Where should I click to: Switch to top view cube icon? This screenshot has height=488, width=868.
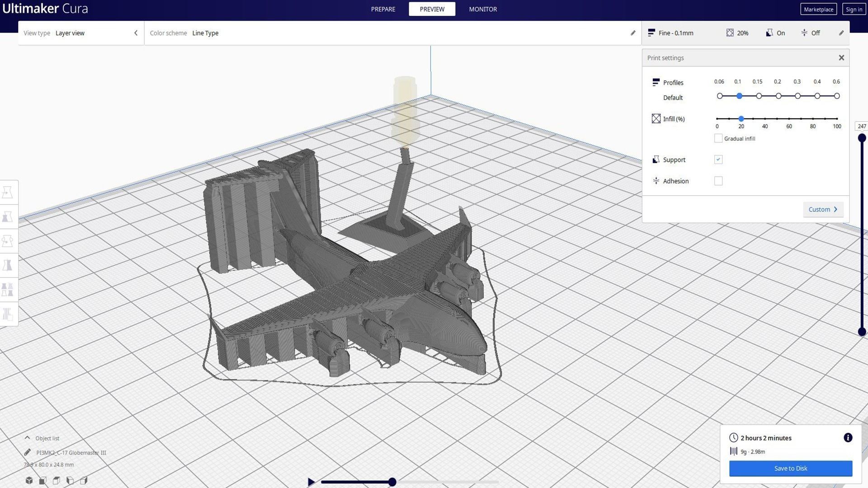[x=57, y=480]
